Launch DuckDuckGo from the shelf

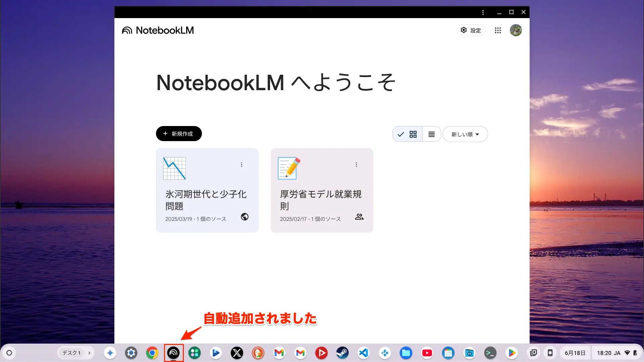click(258, 353)
